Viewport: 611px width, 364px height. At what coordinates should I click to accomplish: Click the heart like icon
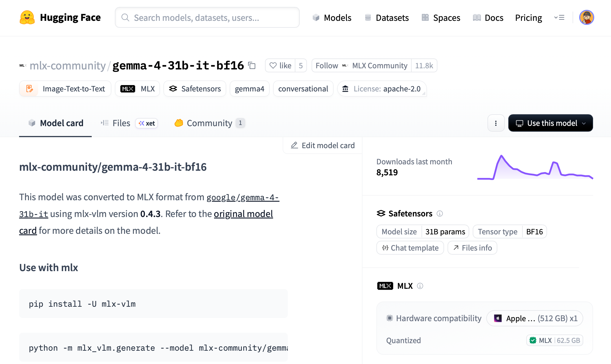tap(273, 66)
